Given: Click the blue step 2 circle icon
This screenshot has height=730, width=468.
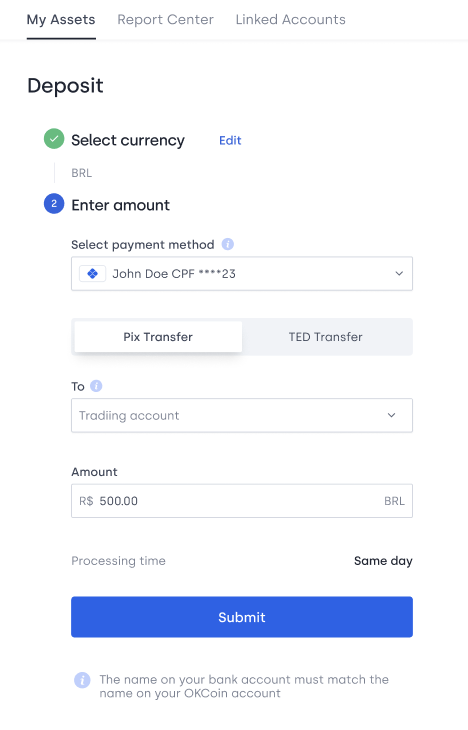Looking at the screenshot, I should [54, 203].
